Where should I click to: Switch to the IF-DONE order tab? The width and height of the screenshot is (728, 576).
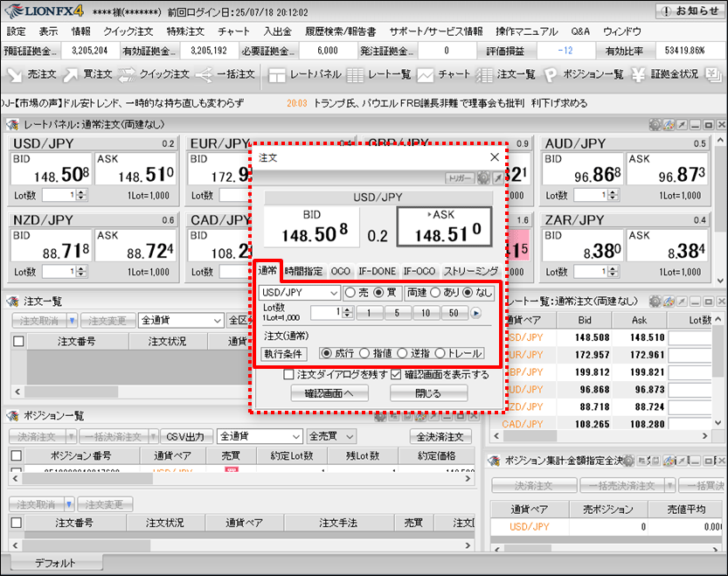[x=377, y=272]
